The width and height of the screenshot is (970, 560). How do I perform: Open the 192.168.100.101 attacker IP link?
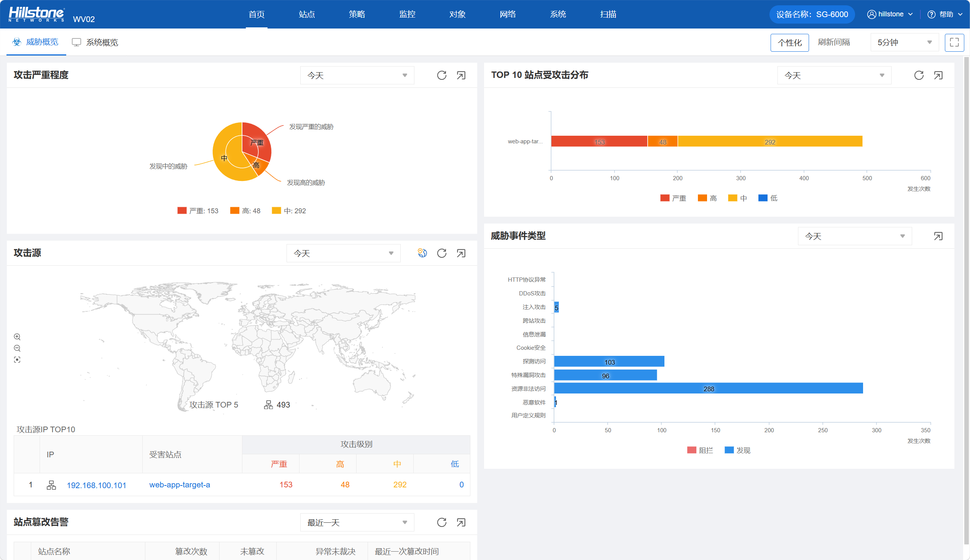pos(96,485)
